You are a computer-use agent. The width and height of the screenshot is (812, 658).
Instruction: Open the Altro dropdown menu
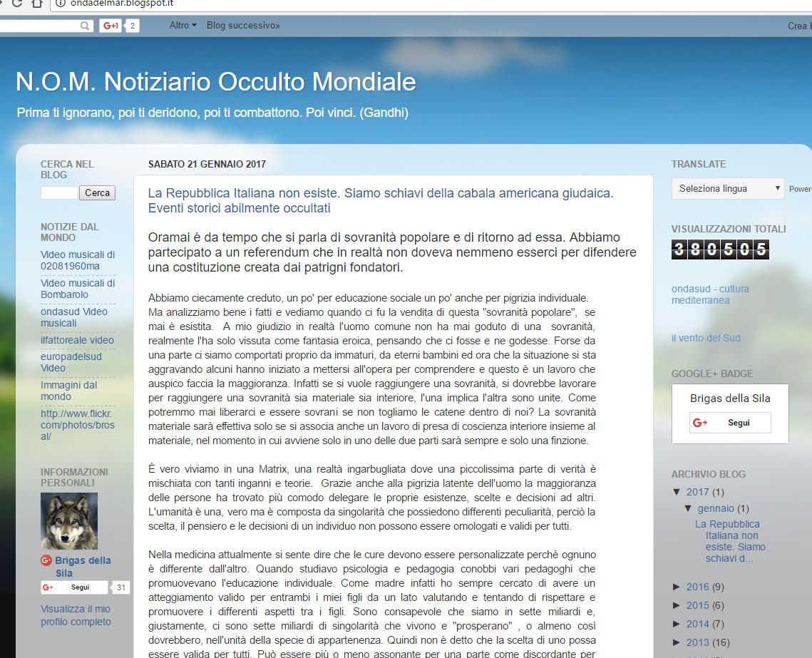183,26
